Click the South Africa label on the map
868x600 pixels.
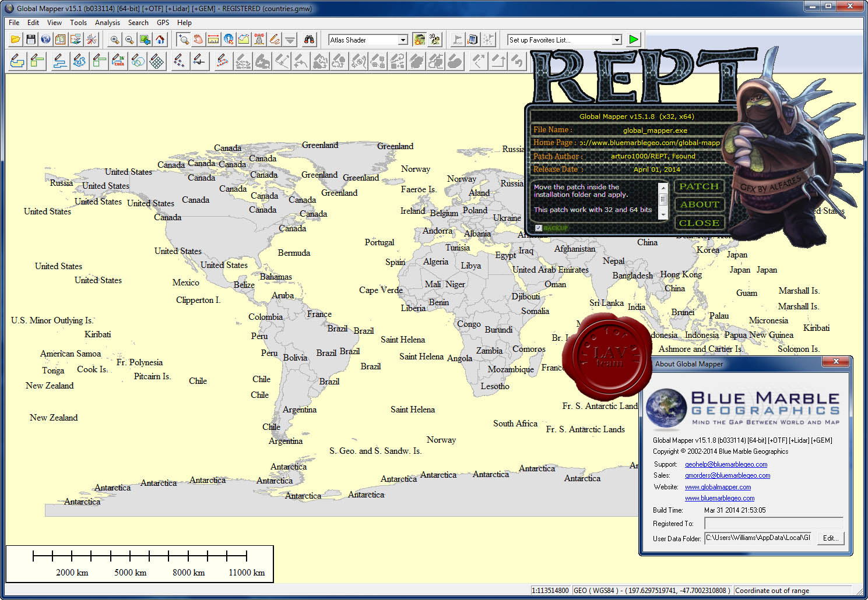click(515, 423)
